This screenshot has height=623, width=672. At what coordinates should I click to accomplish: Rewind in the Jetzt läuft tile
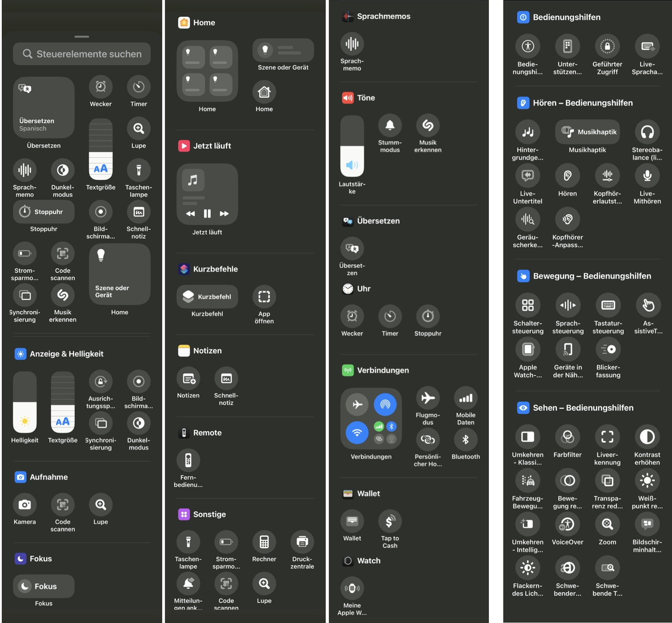[x=190, y=214]
